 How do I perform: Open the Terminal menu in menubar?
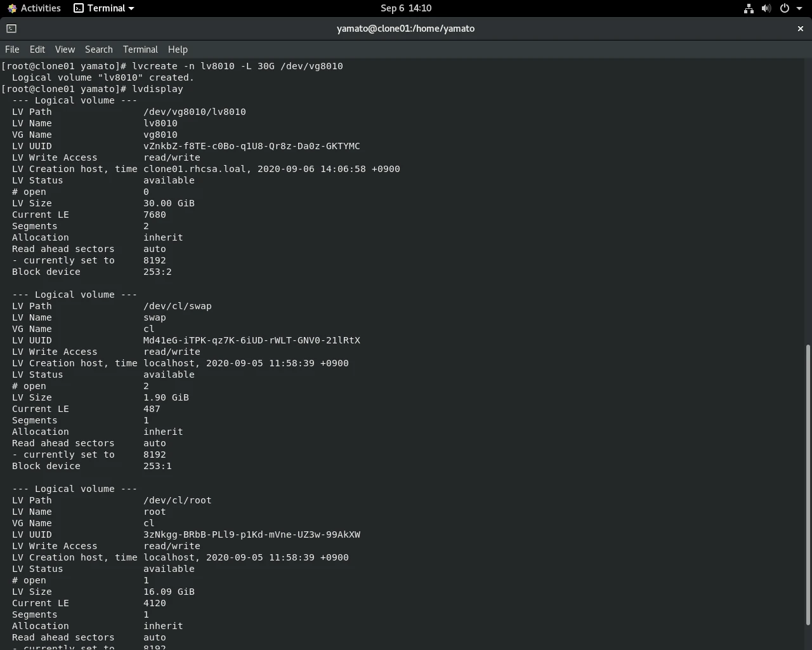coord(140,50)
